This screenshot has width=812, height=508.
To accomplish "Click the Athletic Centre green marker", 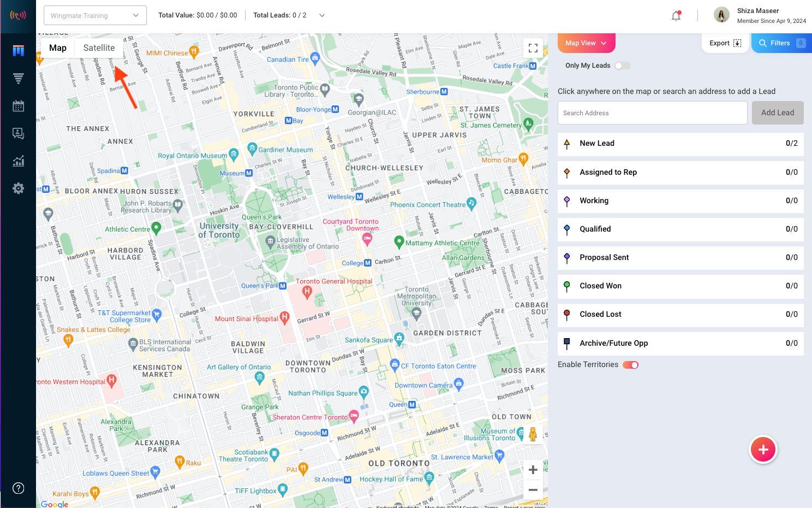I will pos(156,227).
